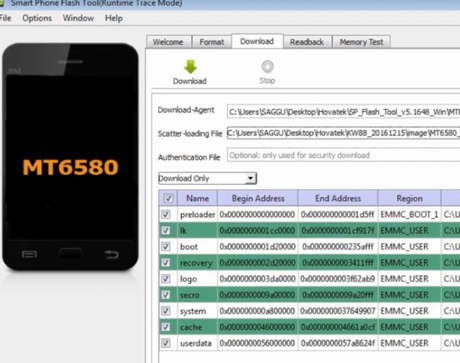This screenshot has height=363, width=460.
Task: Uncheck the boot partition checkbox
Action: 166,247
